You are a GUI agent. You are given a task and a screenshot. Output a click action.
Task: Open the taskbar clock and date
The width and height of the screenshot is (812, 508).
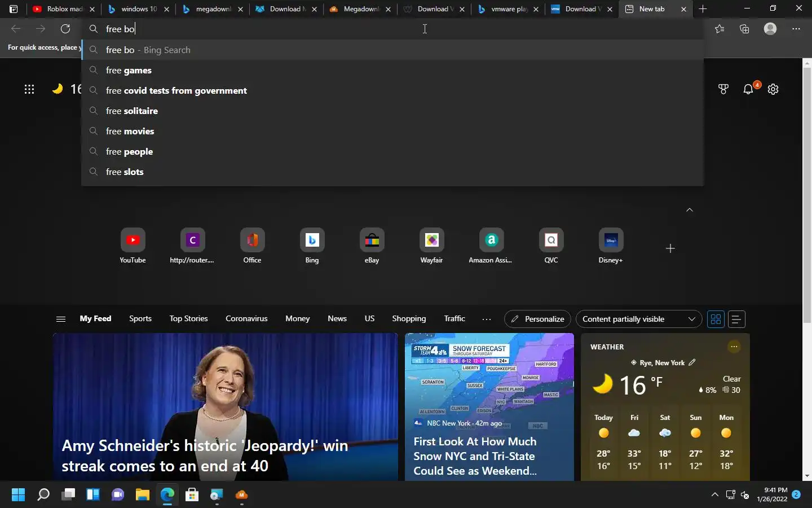coord(772,494)
